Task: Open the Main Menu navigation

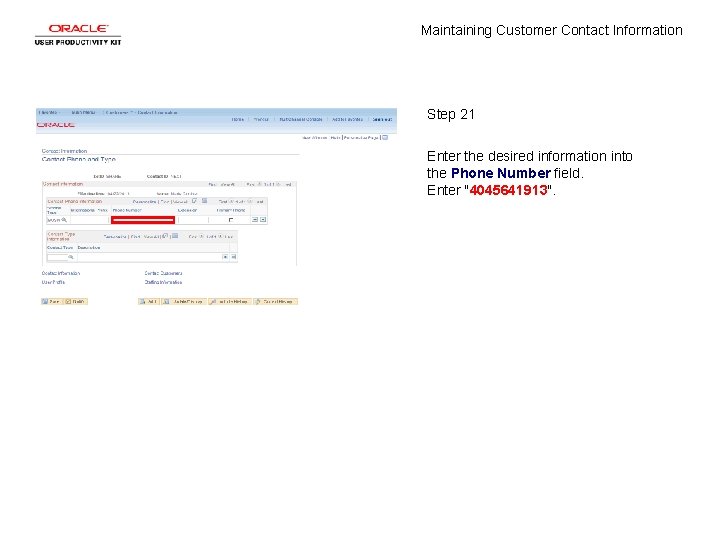Action: (x=84, y=112)
